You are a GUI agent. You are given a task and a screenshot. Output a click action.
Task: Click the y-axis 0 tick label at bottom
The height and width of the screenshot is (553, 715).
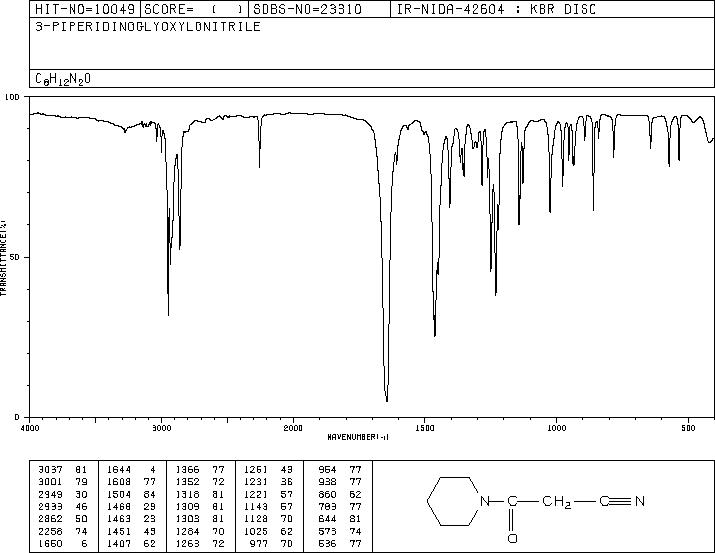pyautogui.click(x=17, y=417)
